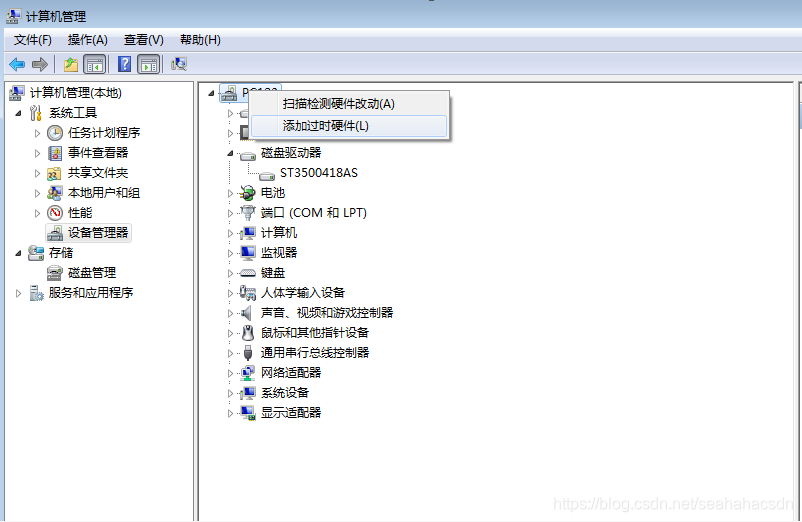
Task: Open the 查看(V) menu
Action: point(144,40)
